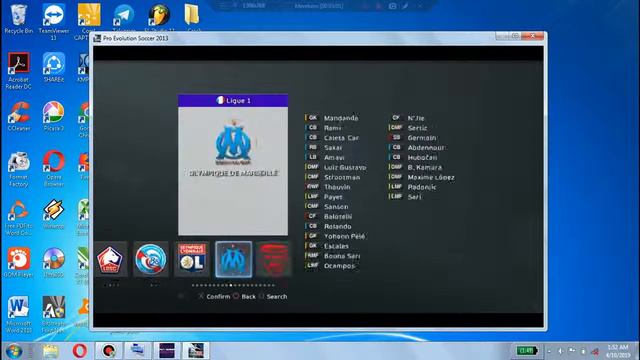The height and width of the screenshot is (360, 640).
Task: Click player name Luiz Gustavo
Action: [345, 167]
